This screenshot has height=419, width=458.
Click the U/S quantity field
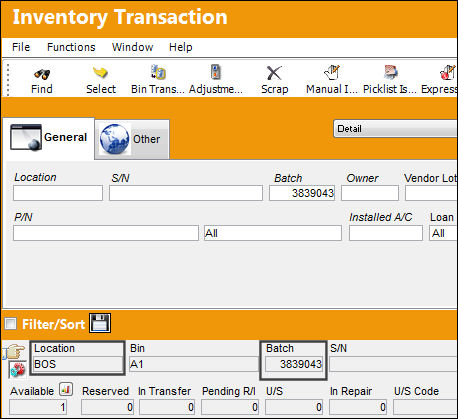(x=294, y=407)
